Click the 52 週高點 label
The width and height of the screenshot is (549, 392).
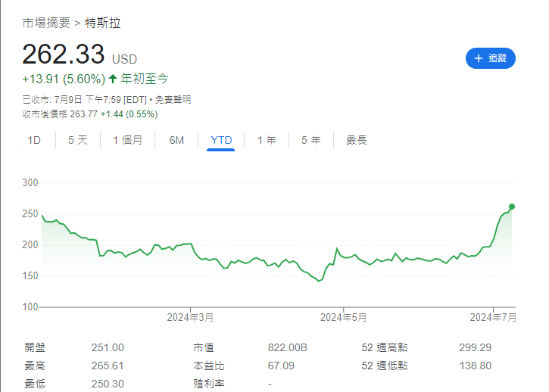tap(385, 347)
